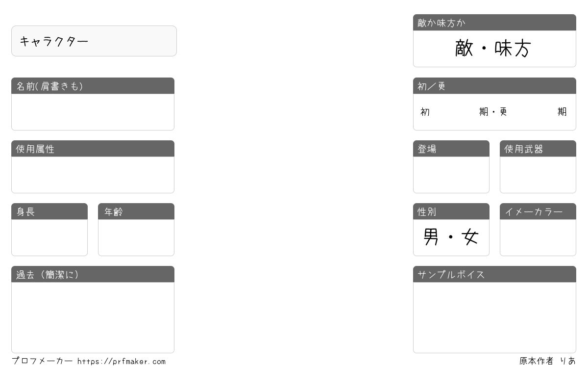Screen dimensions: 588x368
Task: Click inside the 登場 field
Action: click(x=451, y=175)
